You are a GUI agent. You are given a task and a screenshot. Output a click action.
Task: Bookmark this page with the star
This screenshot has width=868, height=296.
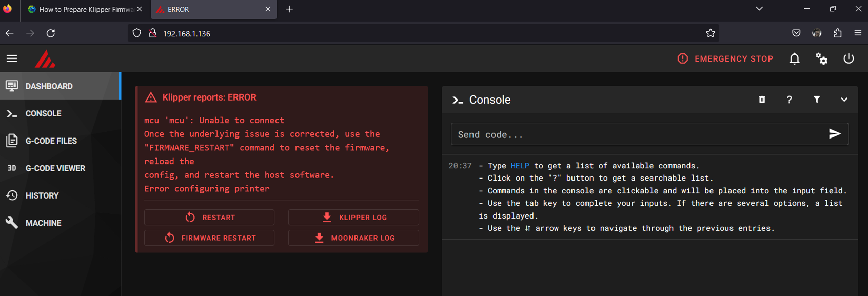(711, 33)
